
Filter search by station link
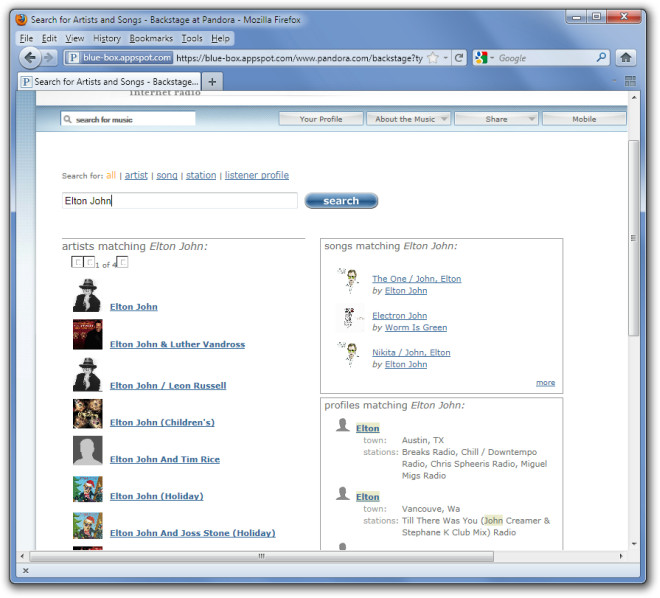pos(201,175)
